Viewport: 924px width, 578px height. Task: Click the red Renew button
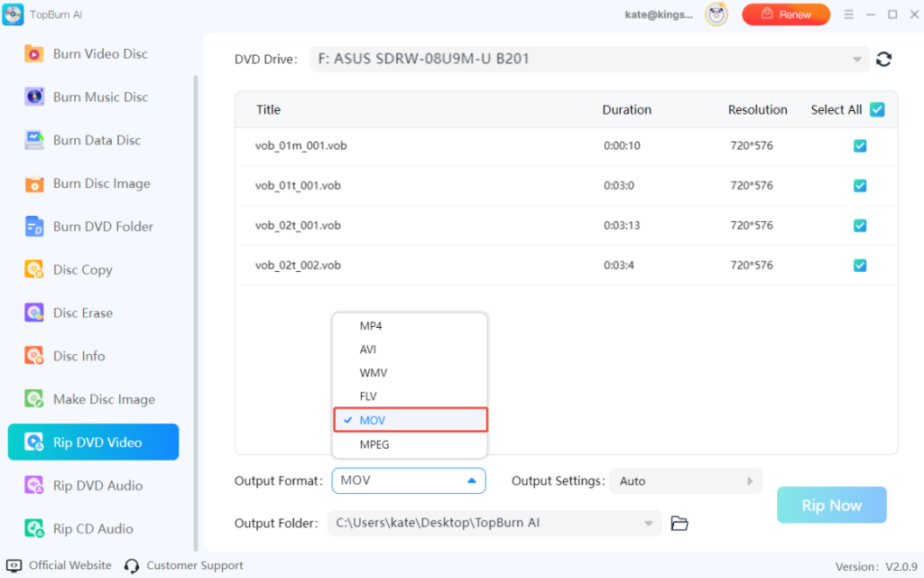(785, 14)
